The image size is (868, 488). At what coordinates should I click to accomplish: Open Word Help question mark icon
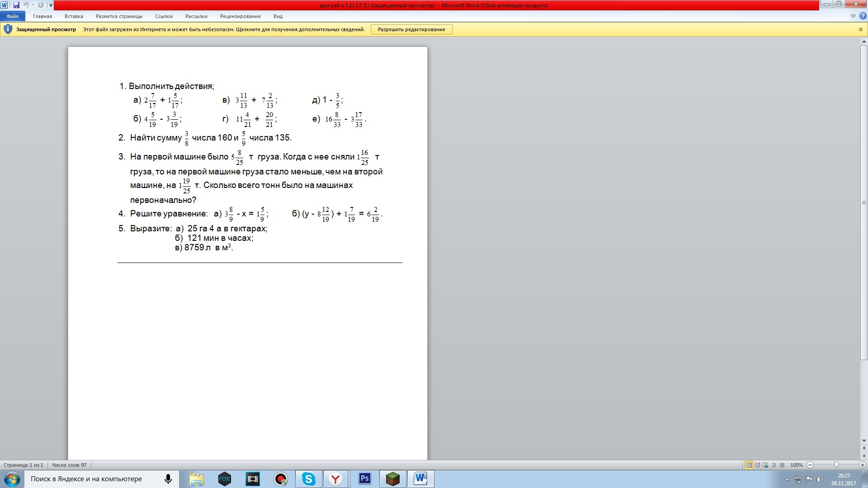click(863, 16)
